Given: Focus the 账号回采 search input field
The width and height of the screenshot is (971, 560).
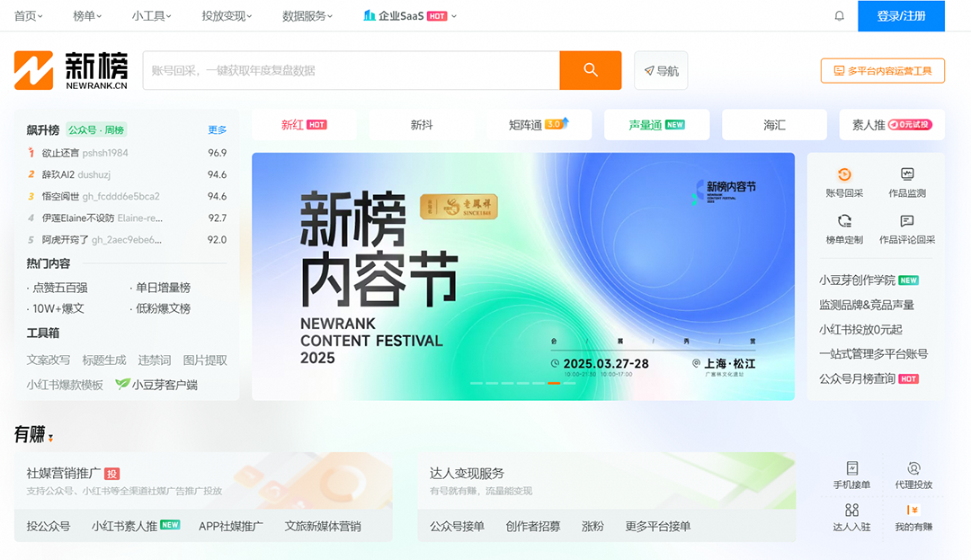Looking at the screenshot, I should pos(352,70).
